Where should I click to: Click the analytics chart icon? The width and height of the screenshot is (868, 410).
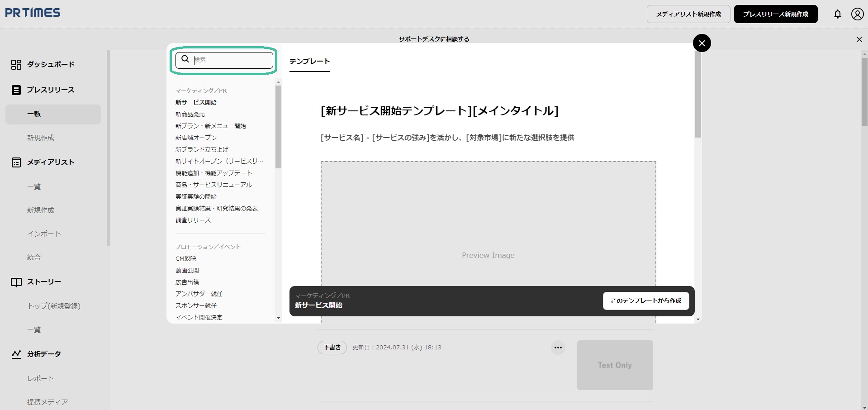pos(16,354)
